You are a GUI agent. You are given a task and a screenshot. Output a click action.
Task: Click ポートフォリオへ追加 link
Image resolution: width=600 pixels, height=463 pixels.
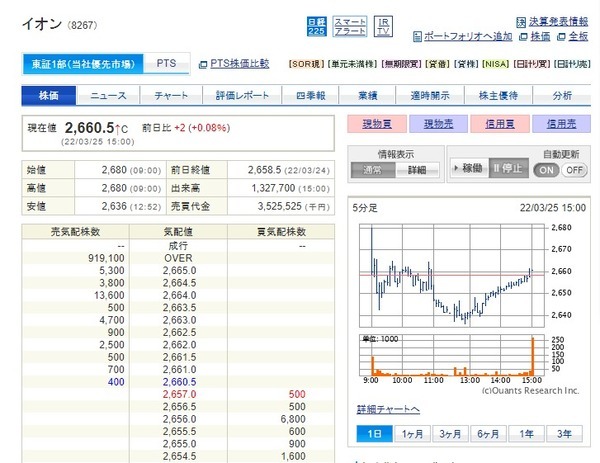pyautogui.click(x=468, y=36)
